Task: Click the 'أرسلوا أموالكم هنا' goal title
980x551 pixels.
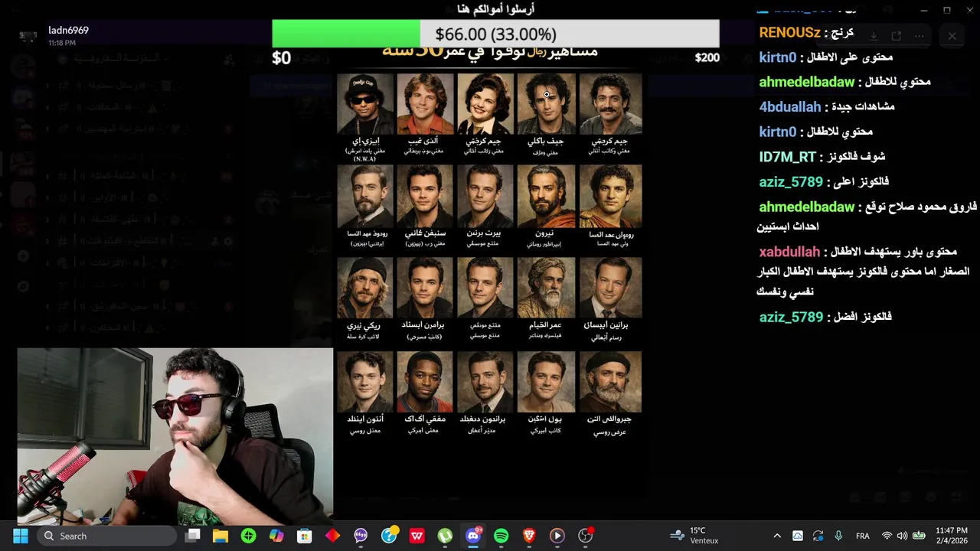Action: pos(495,9)
